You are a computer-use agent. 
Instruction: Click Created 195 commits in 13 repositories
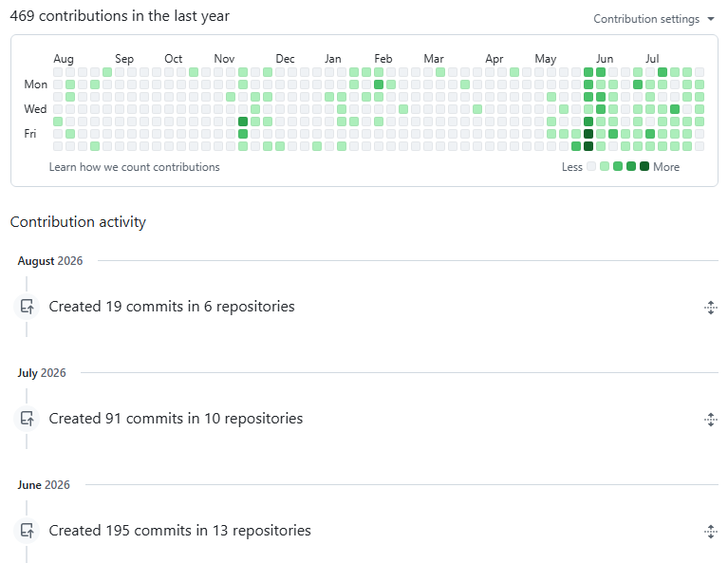[x=179, y=531]
